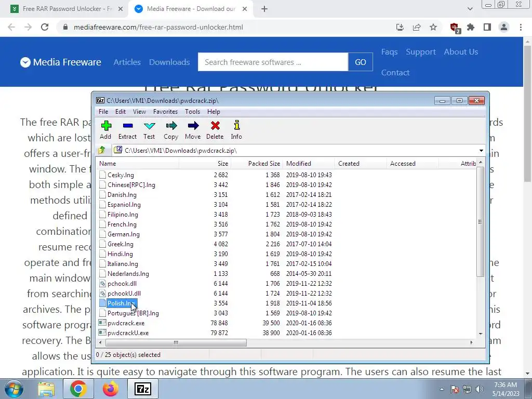The image size is (532, 399).
Task: Select the Portugues [BR].lng file
Action: [133, 313]
